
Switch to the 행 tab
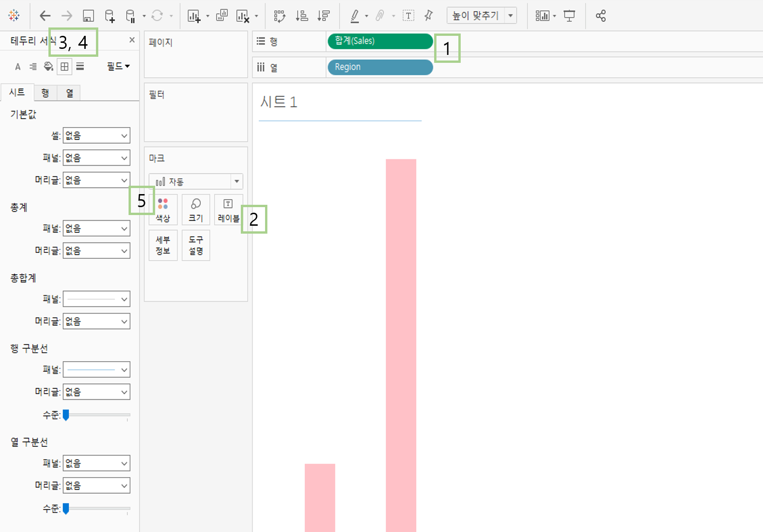pyautogui.click(x=45, y=93)
